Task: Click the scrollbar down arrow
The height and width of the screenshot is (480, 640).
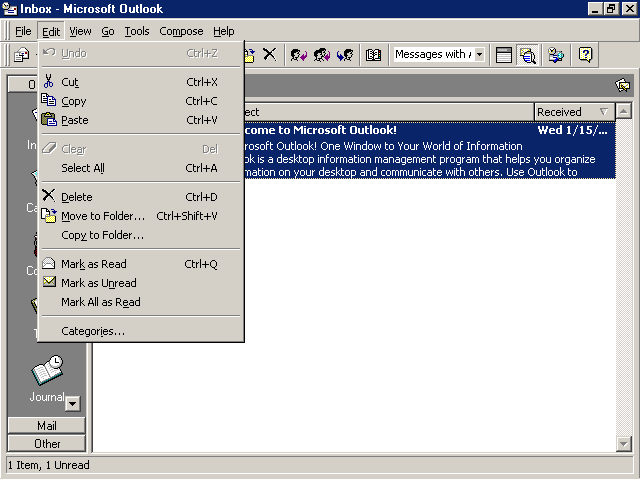Action: click(623, 444)
